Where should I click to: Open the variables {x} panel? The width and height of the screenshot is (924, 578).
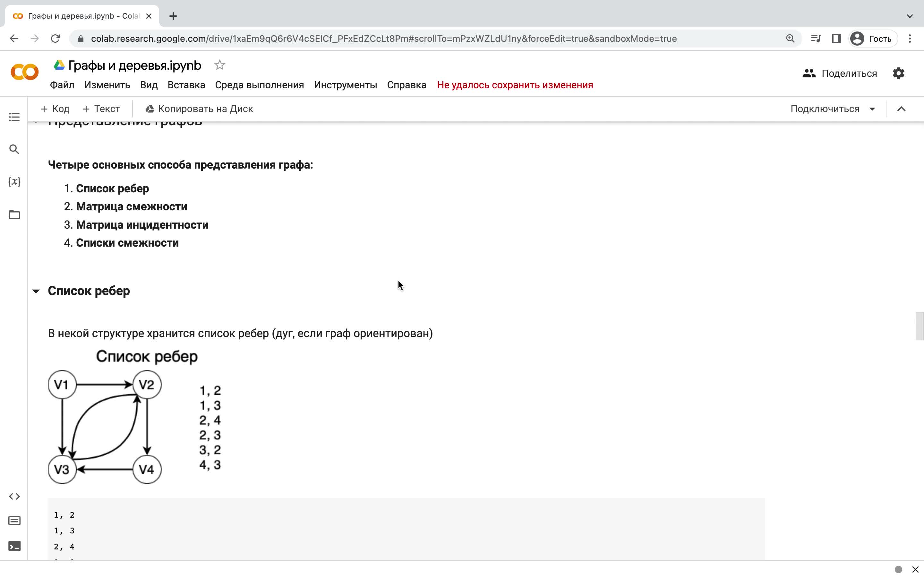(x=14, y=181)
